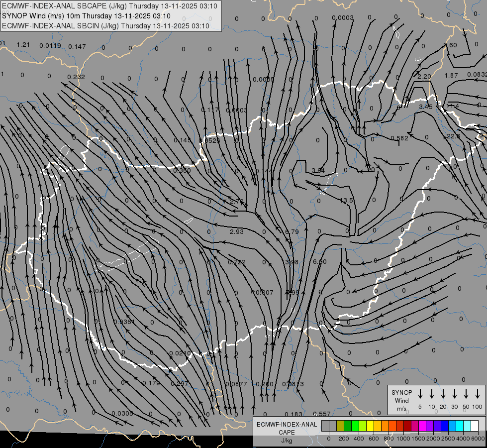Click the SBCAPE title line at top
This screenshot has height=448, width=487.
click(109, 6)
